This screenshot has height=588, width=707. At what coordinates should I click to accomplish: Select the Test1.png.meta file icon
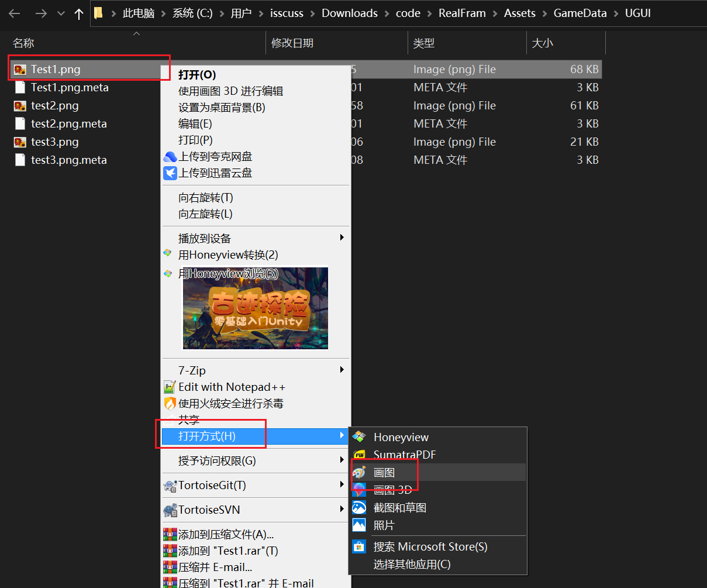[x=20, y=88]
